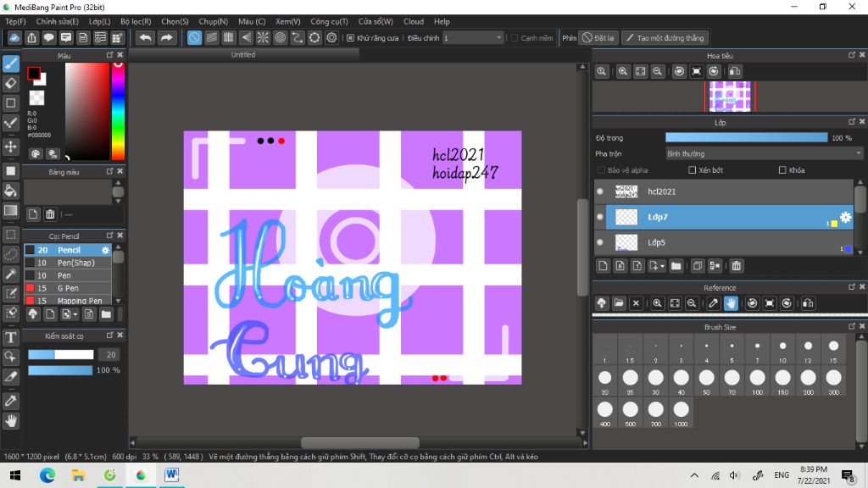Open the Tệp(F) menu
This screenshot has height=488, width=868.
click(x=15, y=21)
